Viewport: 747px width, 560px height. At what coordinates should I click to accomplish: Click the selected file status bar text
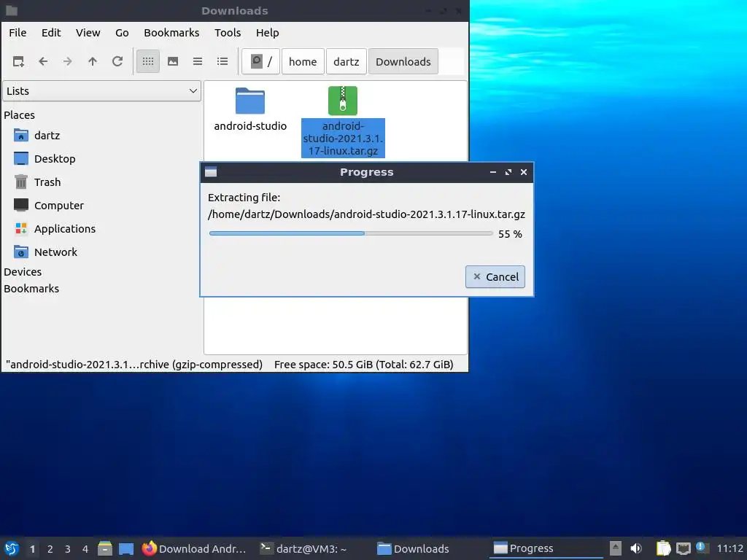point(134,365)
